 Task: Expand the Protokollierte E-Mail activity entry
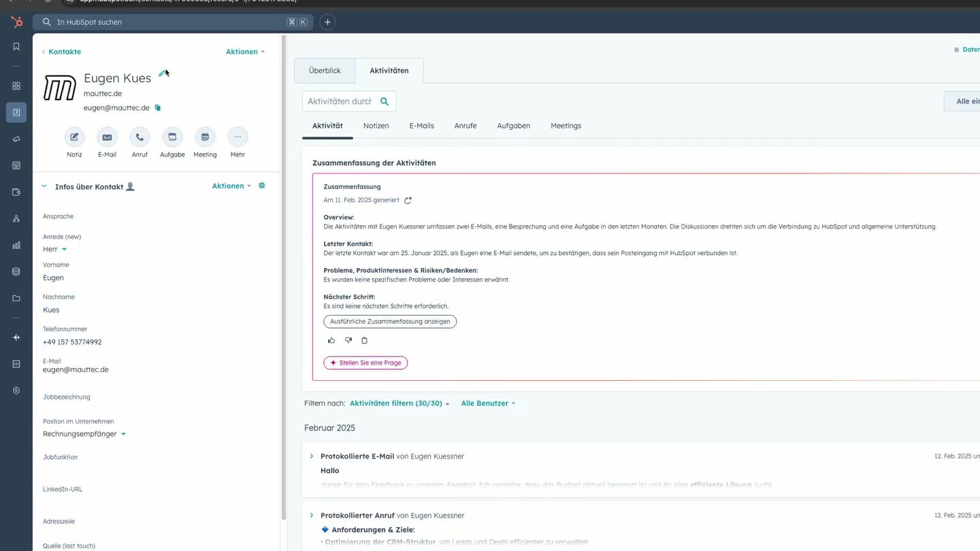312,456
